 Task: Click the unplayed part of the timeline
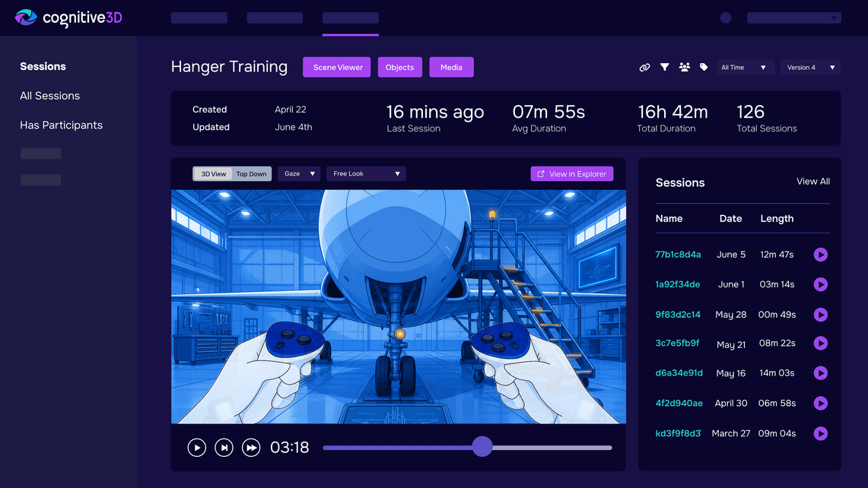click(x=552, y=447)
